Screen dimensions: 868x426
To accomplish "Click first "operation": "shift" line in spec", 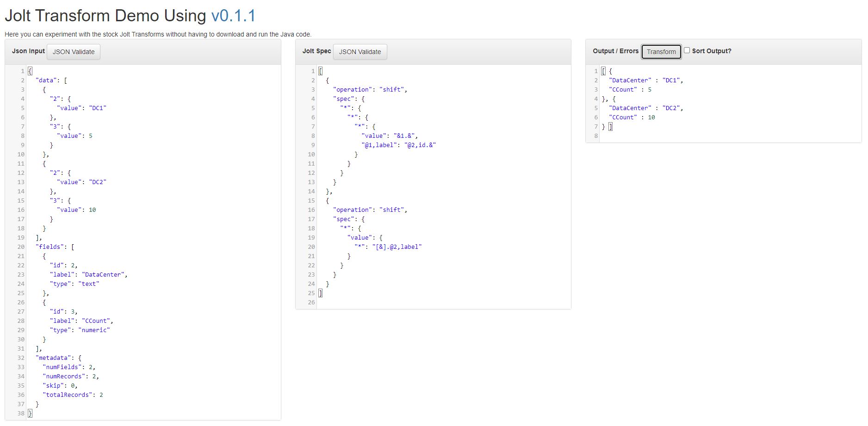I will tap(370, 89).
